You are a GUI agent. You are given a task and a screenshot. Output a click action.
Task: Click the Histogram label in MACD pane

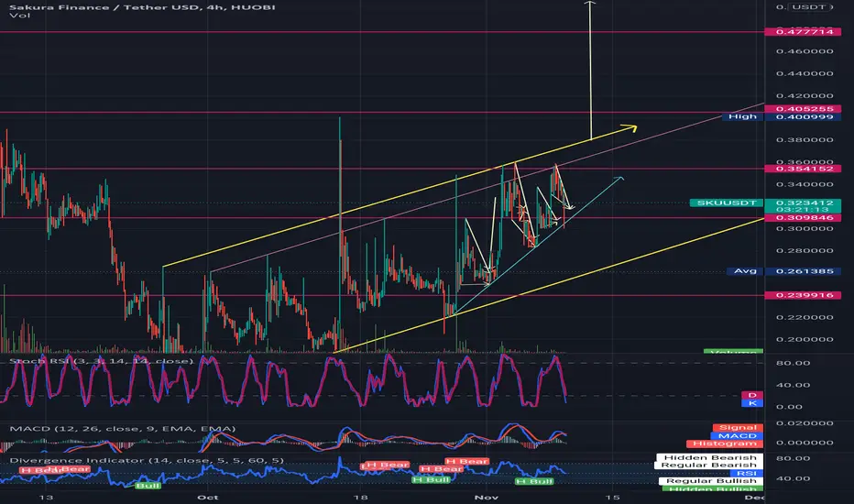pyautogui.click(x=725, y=444)
